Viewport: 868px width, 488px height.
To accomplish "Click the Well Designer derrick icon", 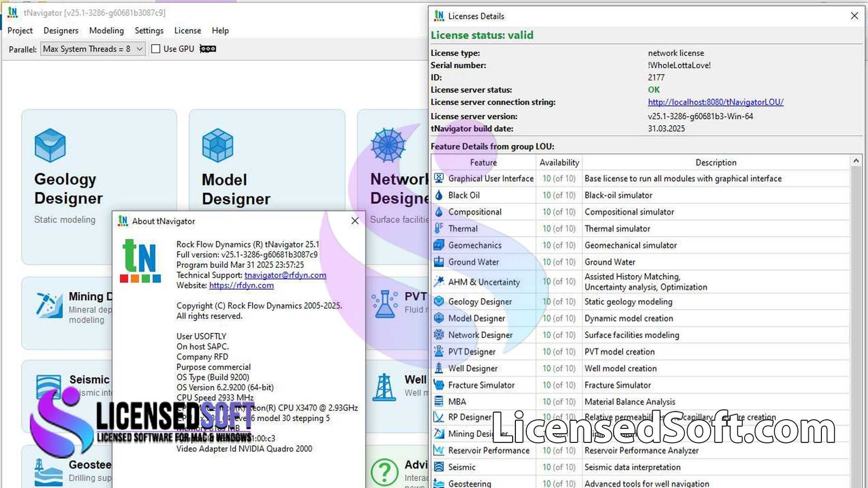I will point(385,387).
